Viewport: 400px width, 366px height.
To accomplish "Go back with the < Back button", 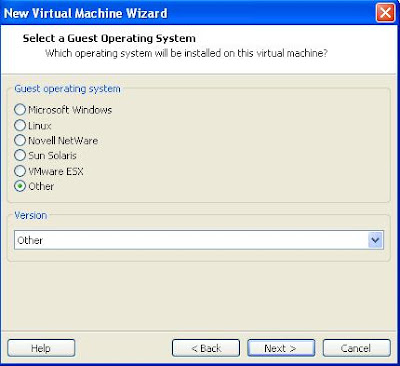I will [206, 348].
